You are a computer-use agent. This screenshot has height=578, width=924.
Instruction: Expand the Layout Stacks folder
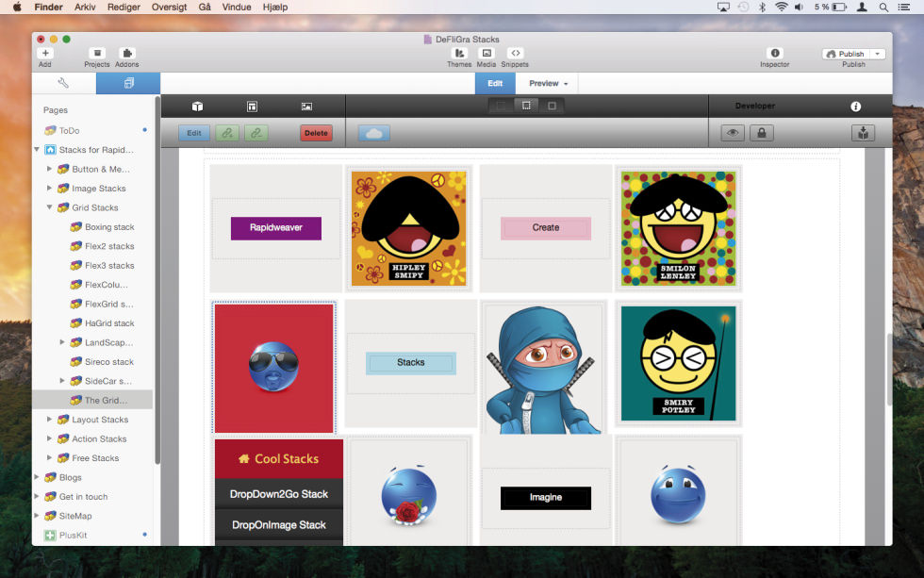pos(49,420)
